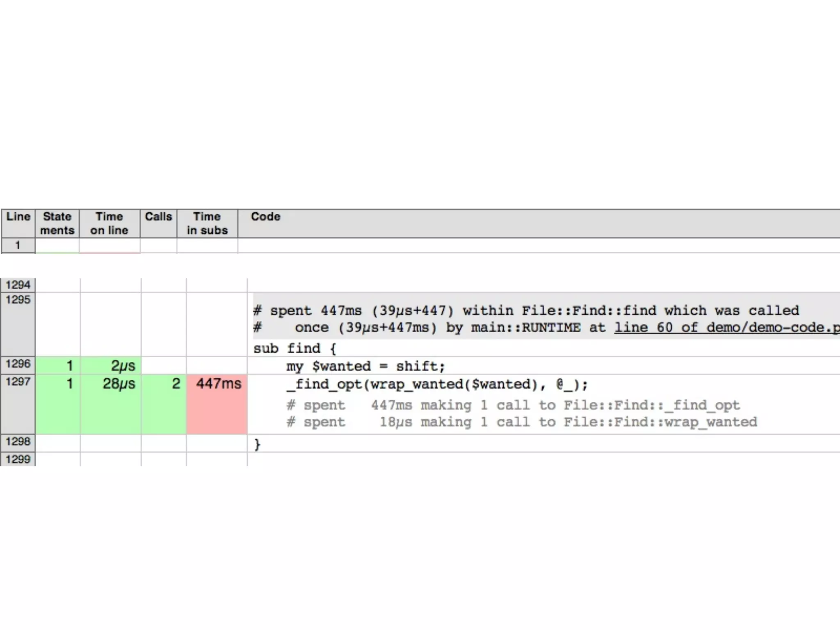Click the 'line 60 of demo/demo-code' link
The image size is (840, 630).
tap(726, 328)
